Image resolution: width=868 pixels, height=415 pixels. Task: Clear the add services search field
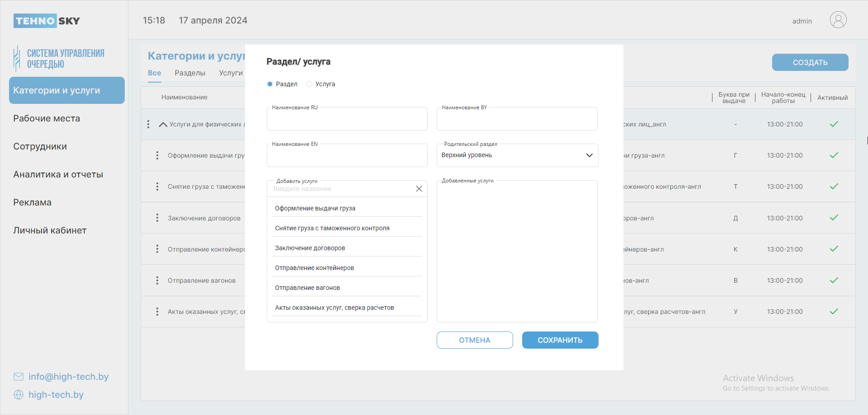click(419, 189)
